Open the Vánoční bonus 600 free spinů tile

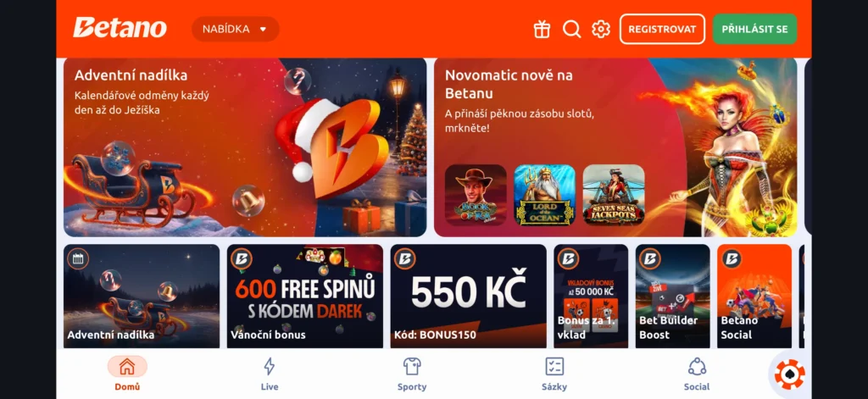coord(305,296)
